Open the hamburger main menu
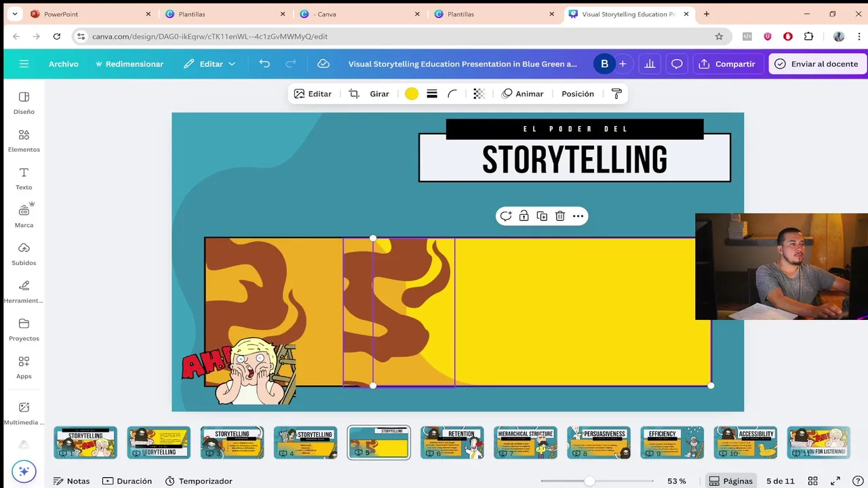The height and width of the screenshot is (488, 868). click(24, 64)
